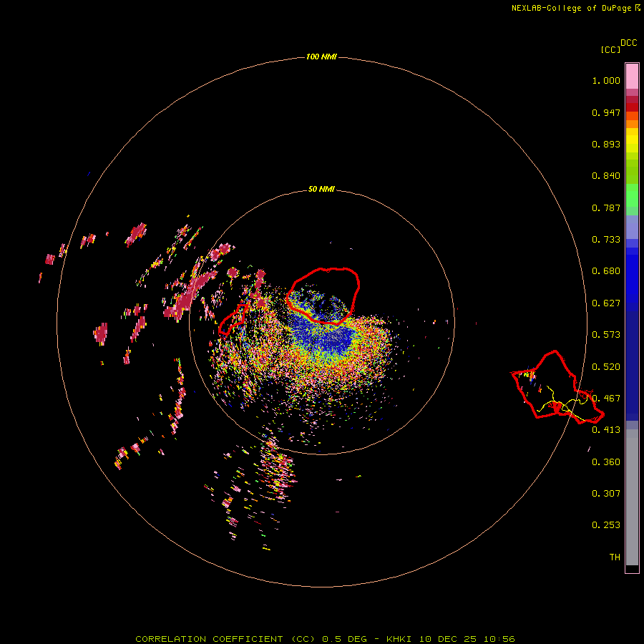Click the Correlation Coefficient product title text
Screen dimensions: 644x644
click(324, 639)
